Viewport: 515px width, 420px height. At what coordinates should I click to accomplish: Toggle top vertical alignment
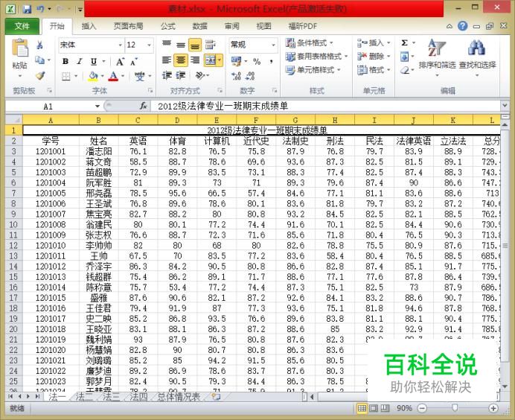[x=167, y=45]
